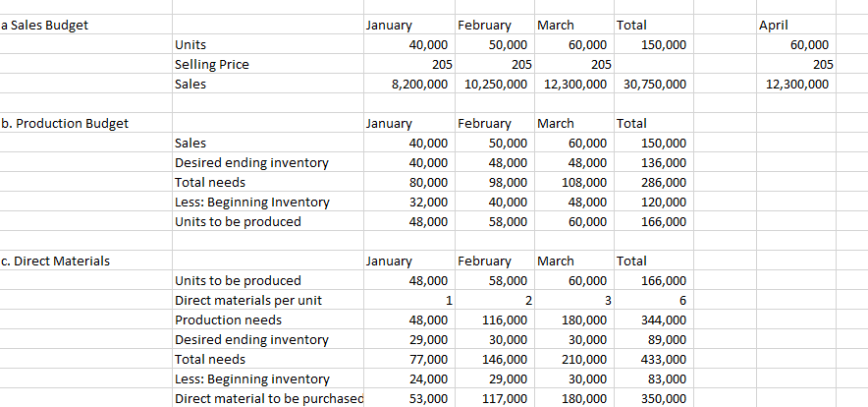Click the "b. Production Budget" label cell

(x=65, y=124)
